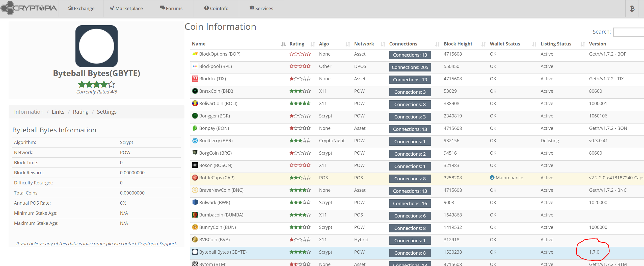The image size is (644, 266).
Task: Open the Bitcoin balance icon
Action: pyautogui.click(x=632, y=9)
